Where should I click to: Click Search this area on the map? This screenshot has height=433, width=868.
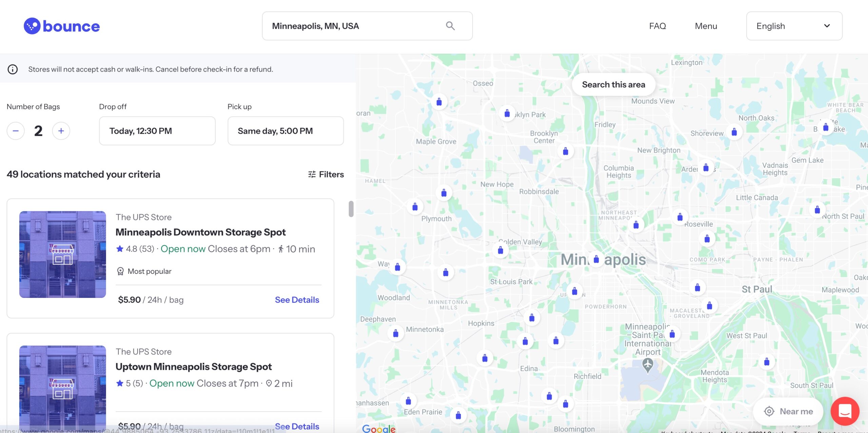click(613, 84)
